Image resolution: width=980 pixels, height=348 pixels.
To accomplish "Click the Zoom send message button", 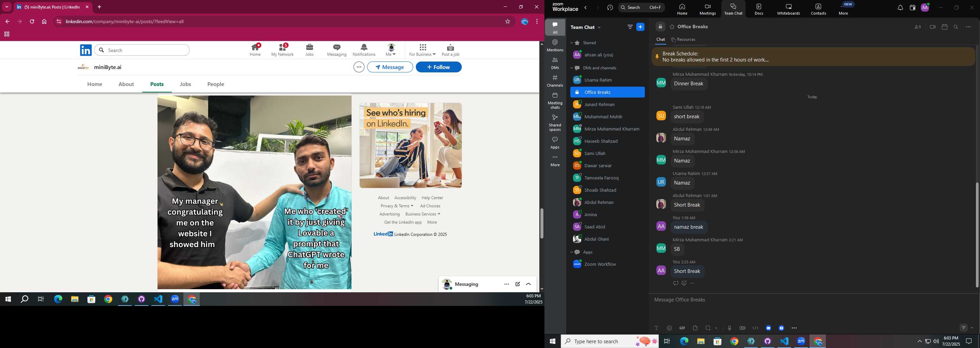I will point(963,328).
